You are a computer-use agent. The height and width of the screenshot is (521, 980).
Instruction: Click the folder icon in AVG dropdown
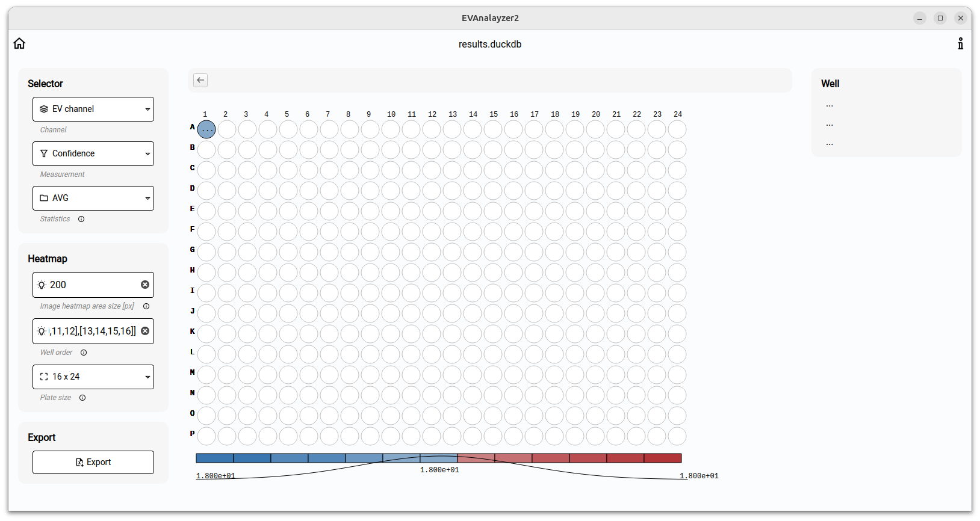44,198
